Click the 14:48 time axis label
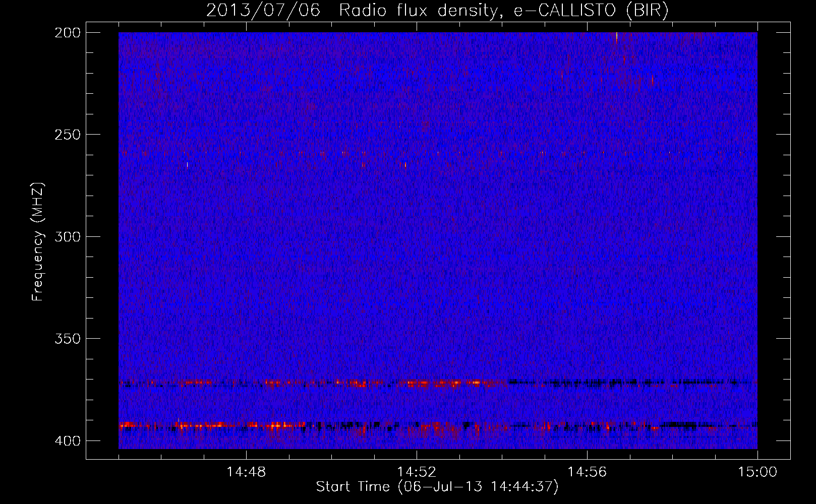The height and width of the screenshot is (504, 816). click(x=246, y=472)
